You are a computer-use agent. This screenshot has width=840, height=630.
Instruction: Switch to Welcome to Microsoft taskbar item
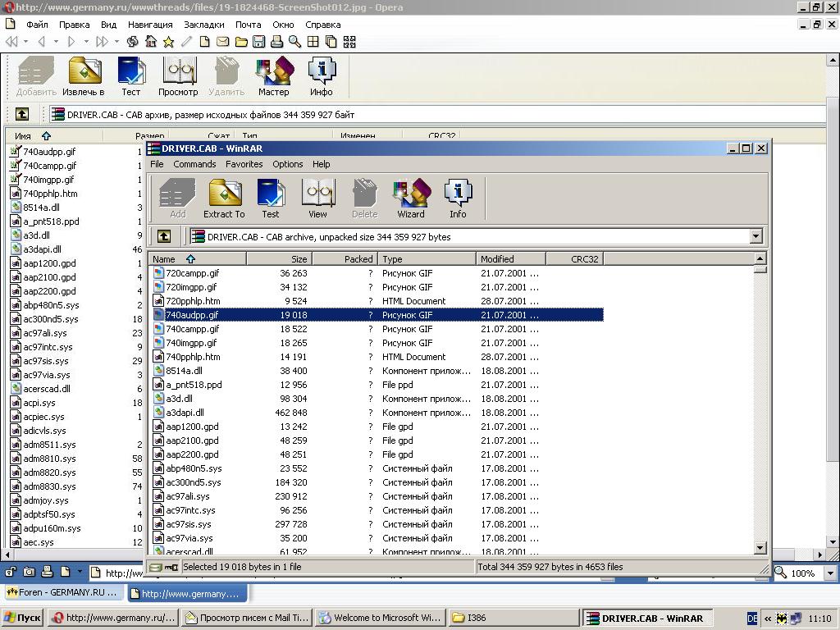click(x=381, y=618)
